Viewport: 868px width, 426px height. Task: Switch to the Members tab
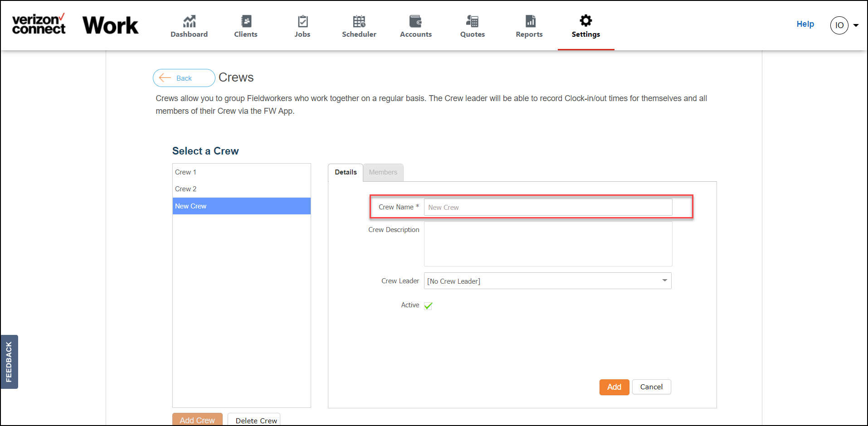(383, 172)
